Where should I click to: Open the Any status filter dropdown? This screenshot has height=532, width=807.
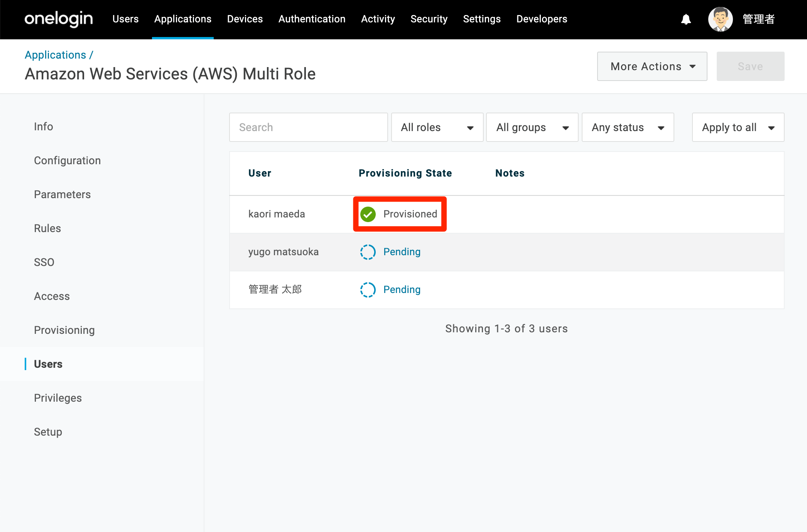[628, 127]
